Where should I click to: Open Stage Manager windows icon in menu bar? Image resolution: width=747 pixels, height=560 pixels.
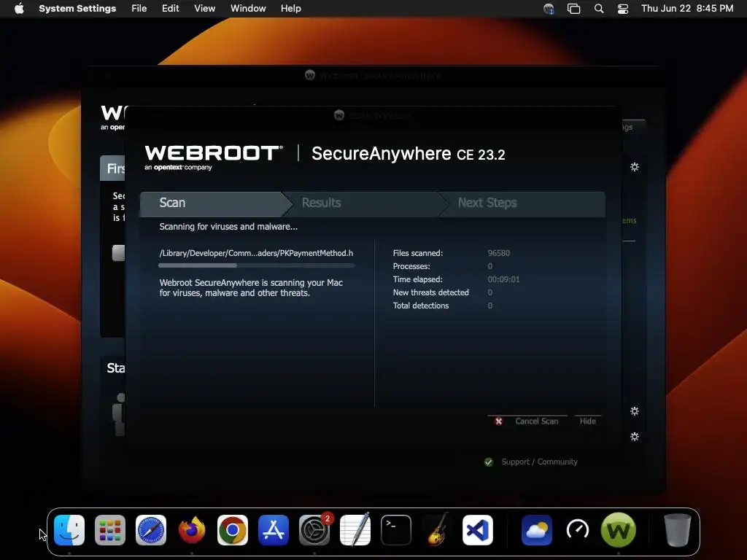click(573, 9)
